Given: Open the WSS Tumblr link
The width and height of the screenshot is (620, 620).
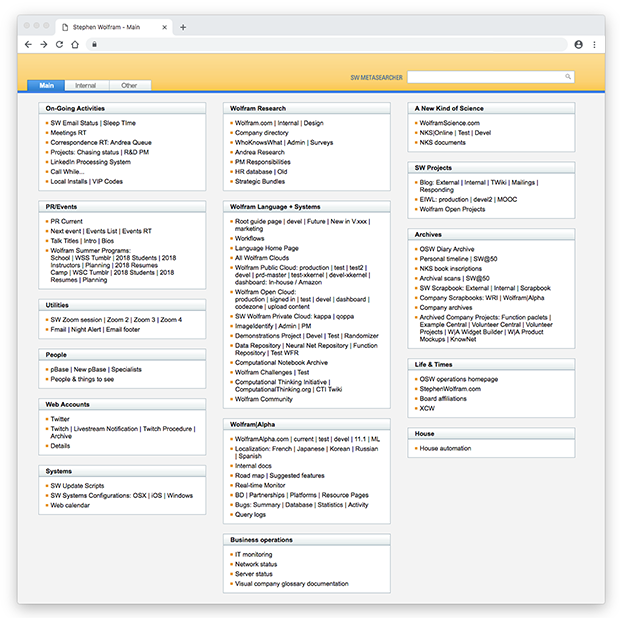Looking at the screenshot, I should tap(93, 258).
